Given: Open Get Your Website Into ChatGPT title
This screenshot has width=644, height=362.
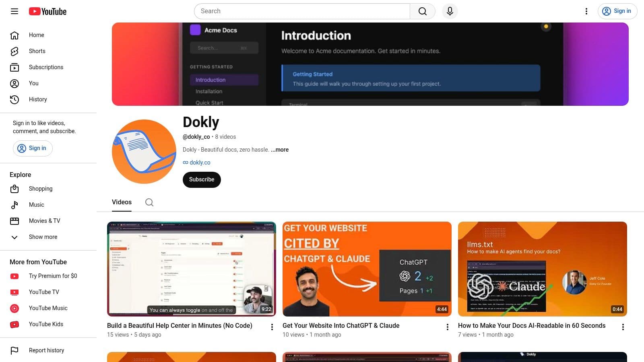Looking at the screenshot, I should 341,325.
